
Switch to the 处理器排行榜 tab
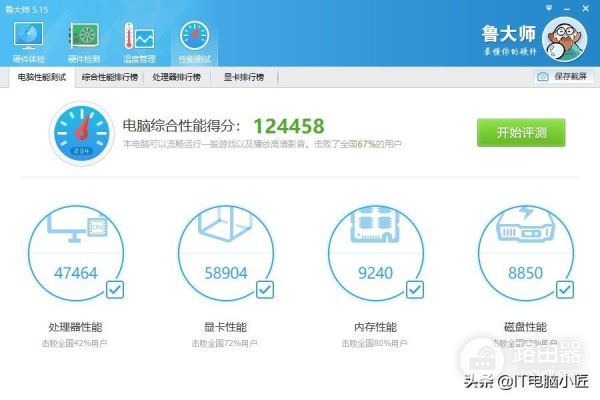[x=176, y=77]
